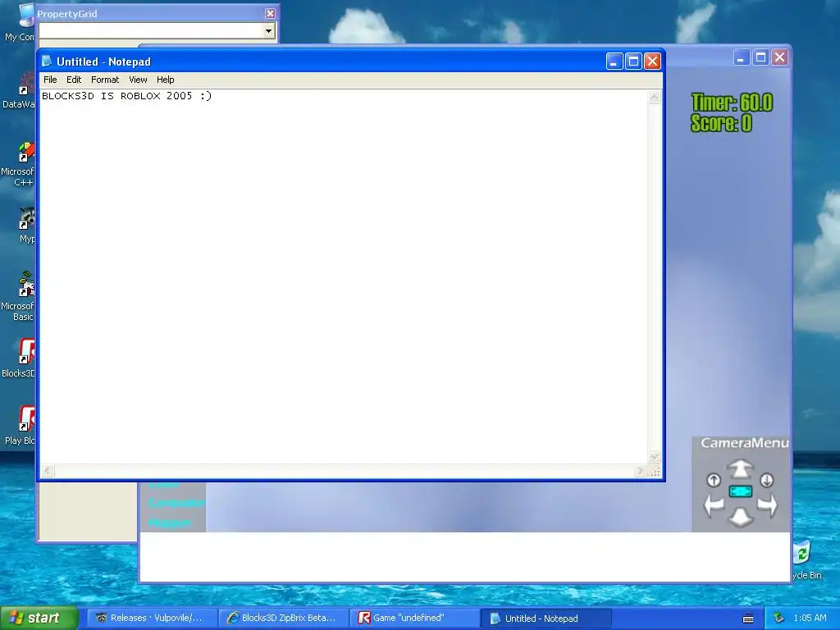Select the My Computer desktop icon
Viewport: 840px width, 630px height.
[21, 21]
